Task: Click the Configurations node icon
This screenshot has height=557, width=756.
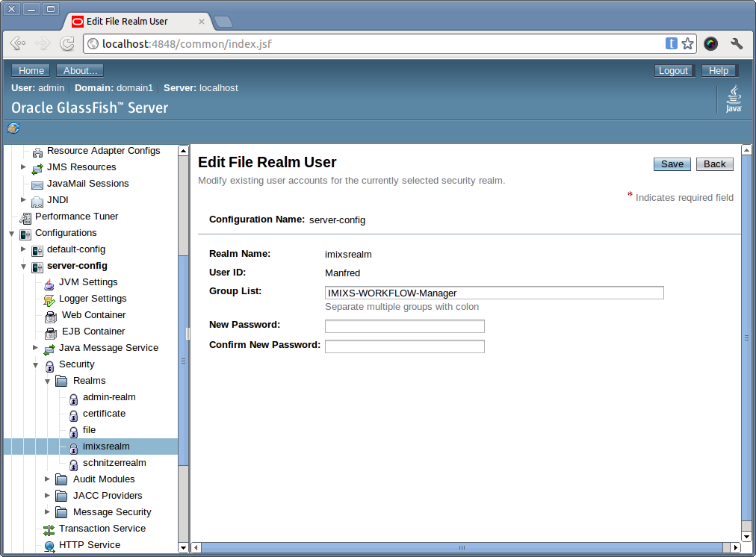Action: 25,234
